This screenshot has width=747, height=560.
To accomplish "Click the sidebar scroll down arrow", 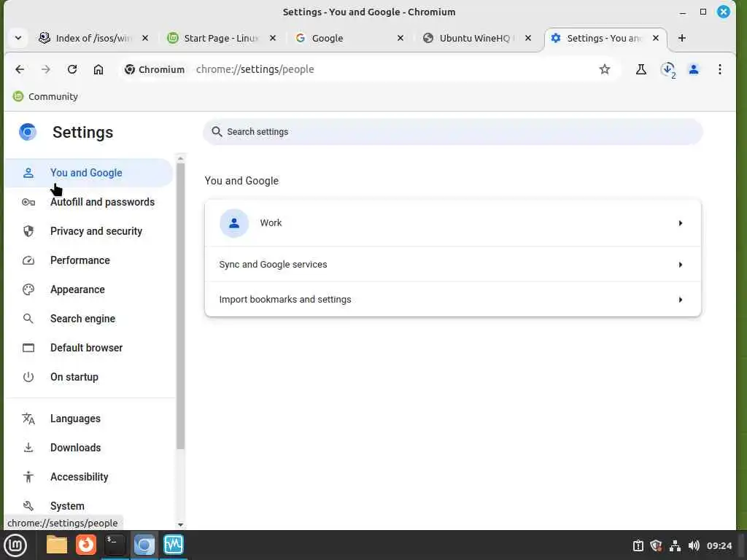I will (180, 525).
